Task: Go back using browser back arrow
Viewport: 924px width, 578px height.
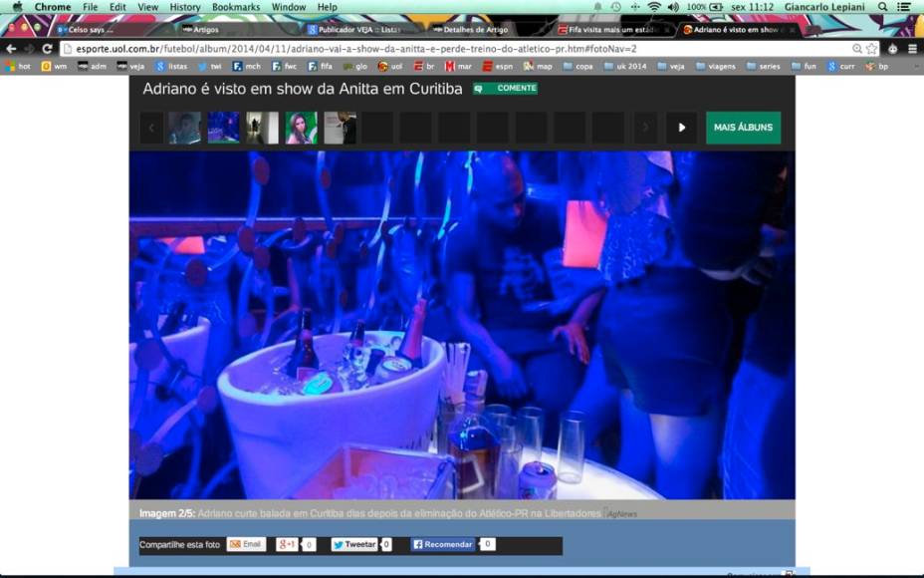Action: click(x=11, y=48)
